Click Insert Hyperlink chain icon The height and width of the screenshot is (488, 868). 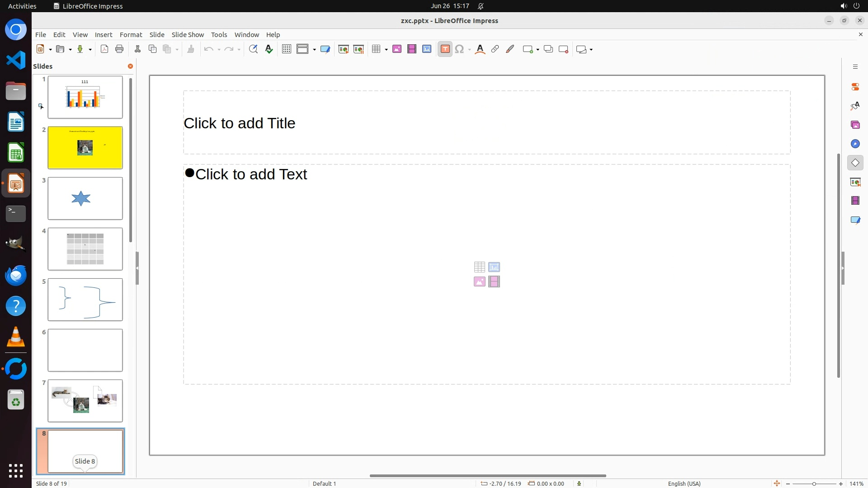pyautogui.click(x=495, y=49)
